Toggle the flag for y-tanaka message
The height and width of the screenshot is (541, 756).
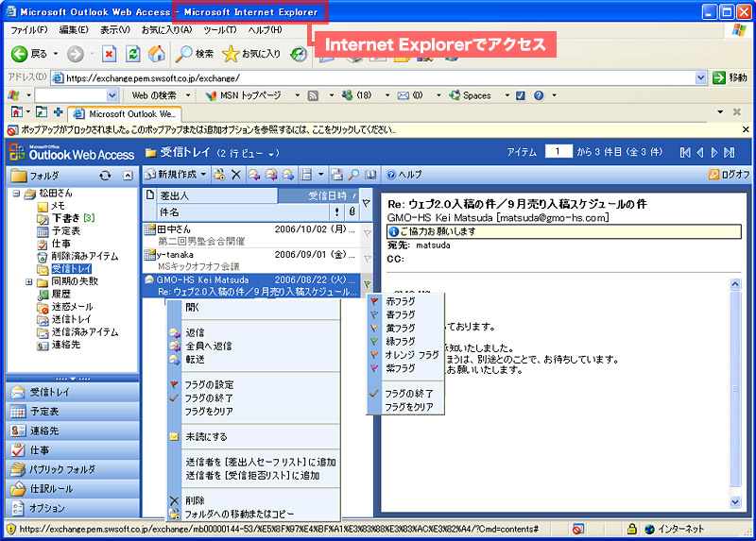367,259
